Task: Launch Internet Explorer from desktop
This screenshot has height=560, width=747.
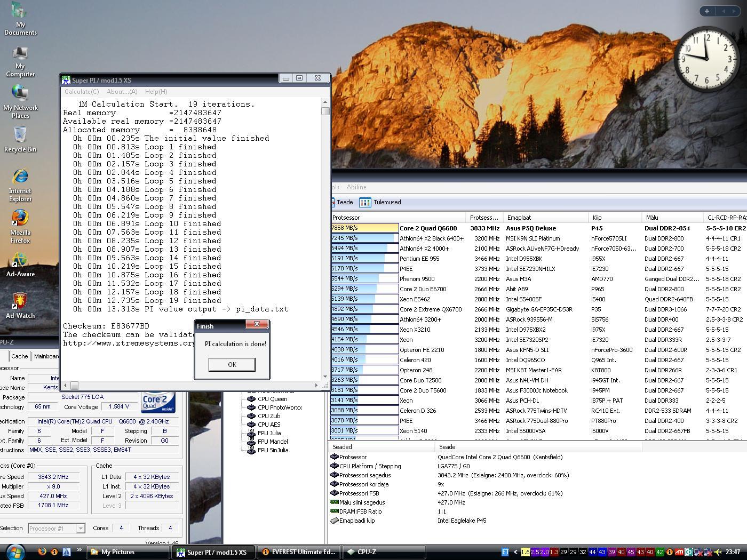Action: pos(20,186)
